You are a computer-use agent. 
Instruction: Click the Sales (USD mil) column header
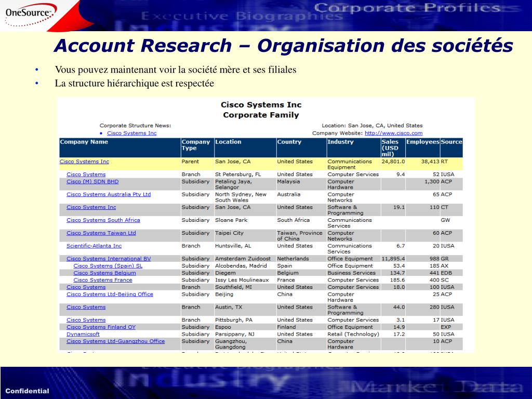393,148
